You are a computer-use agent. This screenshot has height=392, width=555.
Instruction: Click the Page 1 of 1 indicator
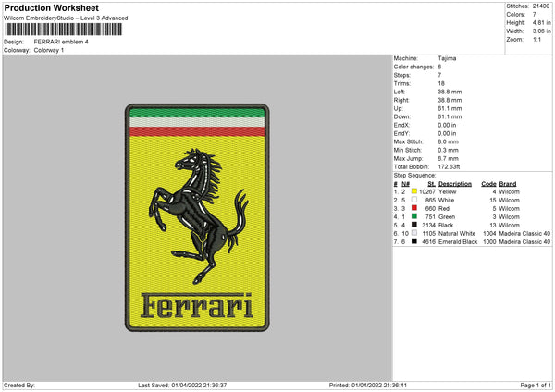tap(536, 386)
